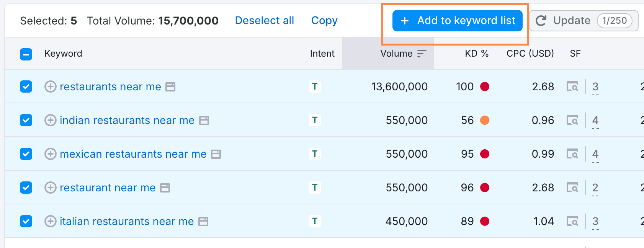Click the Update 1/250 button
Viewport: 644px width, 248px height.
point(583,21)
